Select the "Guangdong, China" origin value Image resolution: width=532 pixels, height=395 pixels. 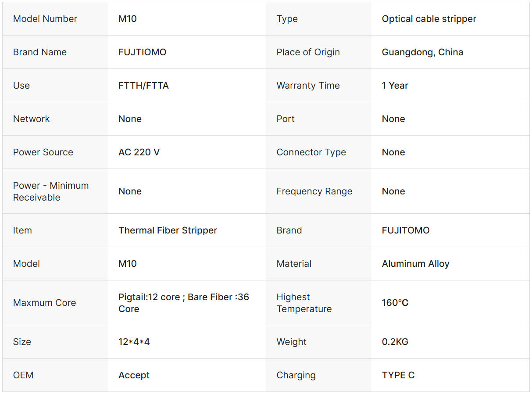[x=422, y=52]
